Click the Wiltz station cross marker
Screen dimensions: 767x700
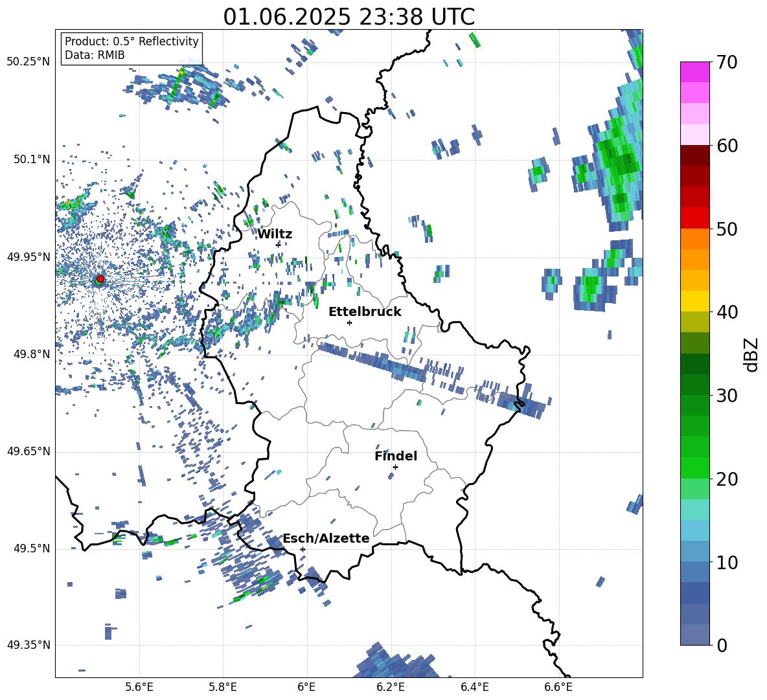coord(279,244)
